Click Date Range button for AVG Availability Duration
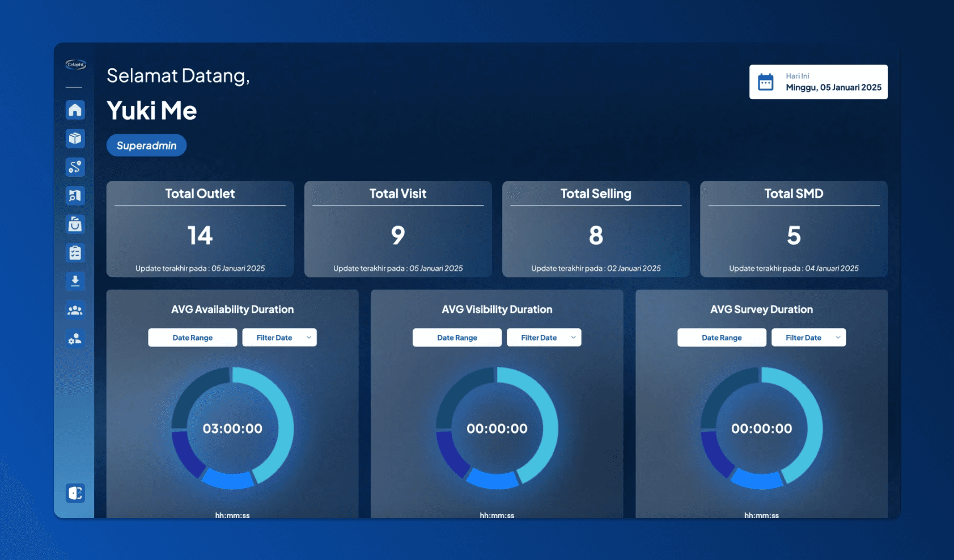Image resolution: width=954 pixels, height=560 pixels. point(193,337)
